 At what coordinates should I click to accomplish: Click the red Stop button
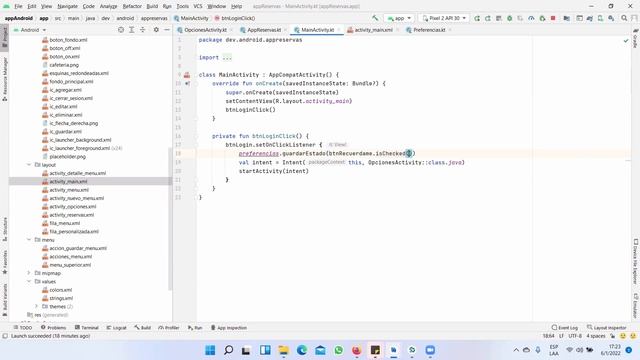tap(553, 18)
